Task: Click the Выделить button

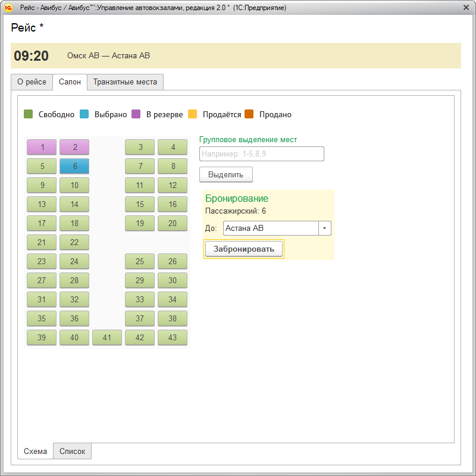Action: 226,174
